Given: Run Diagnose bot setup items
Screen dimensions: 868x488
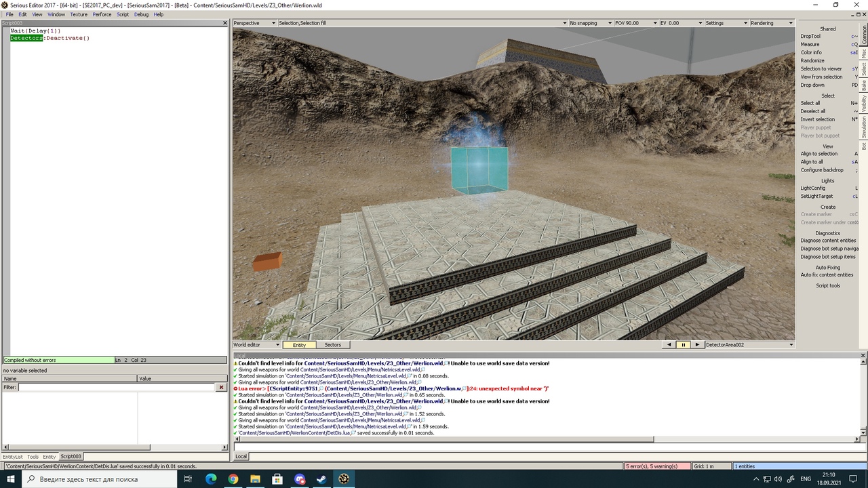Looking at the screenshot, I should coord(829,257).
